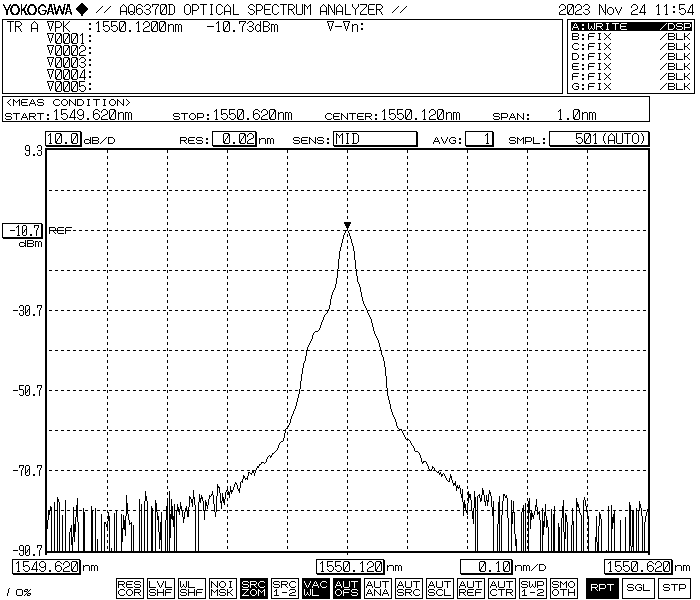Toggle the AUT OFS auto offset icon
This screenshot has width=700, height=600.
coord(346,588)
